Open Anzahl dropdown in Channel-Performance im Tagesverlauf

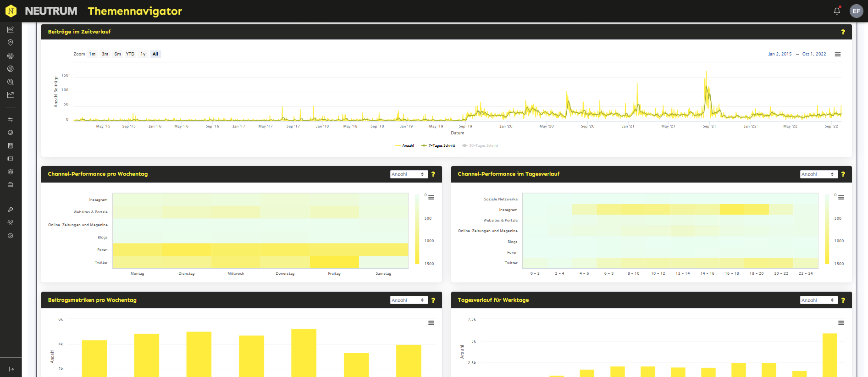(819, 174)
